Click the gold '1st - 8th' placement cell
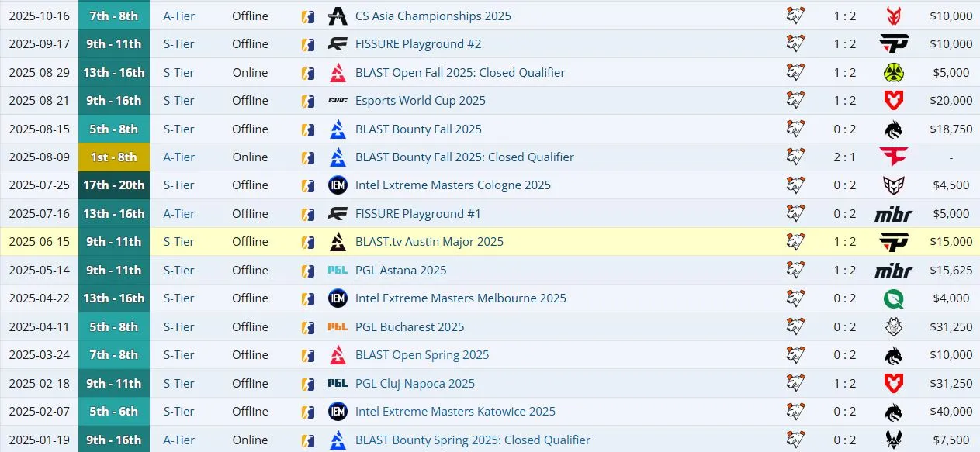 point(114,157)
